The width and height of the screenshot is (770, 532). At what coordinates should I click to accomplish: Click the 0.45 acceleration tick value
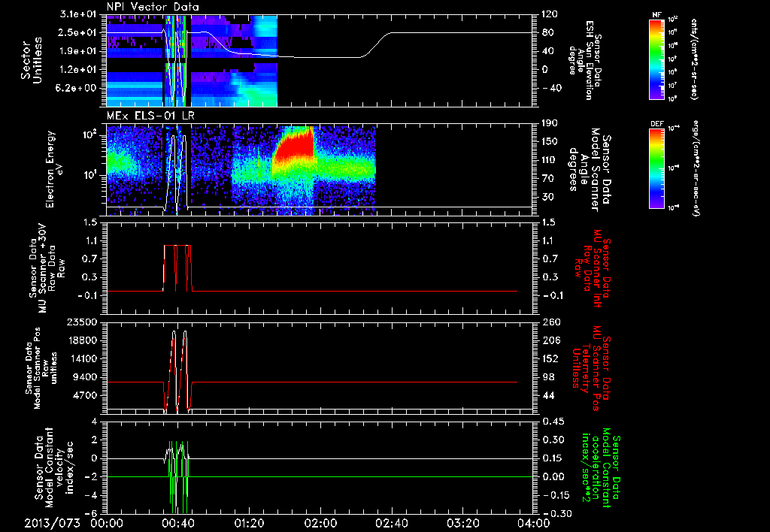coord(553,422)
